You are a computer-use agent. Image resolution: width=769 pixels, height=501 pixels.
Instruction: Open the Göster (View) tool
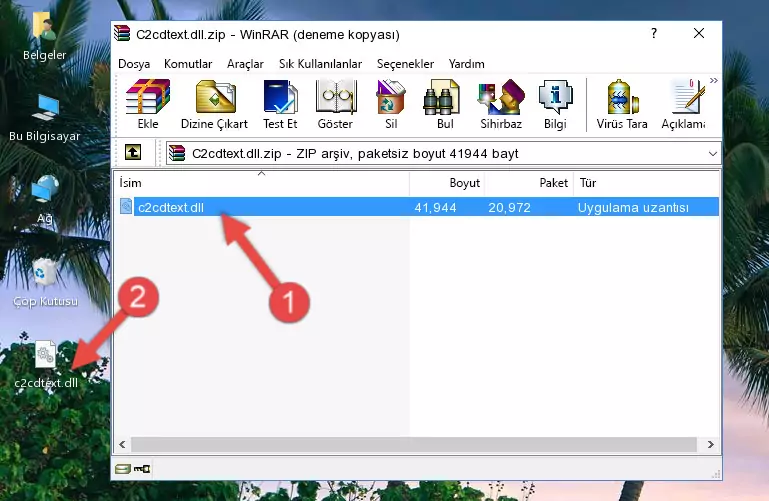tap(335, 104)
